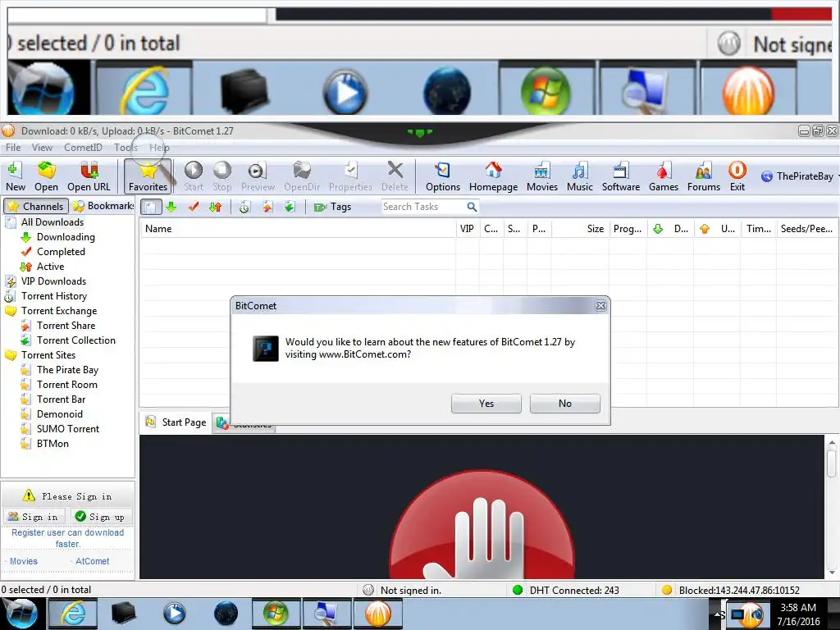Open Windows Media Player from the taskbar
Viewport: 840px width, 630px height.
[174, 614]
